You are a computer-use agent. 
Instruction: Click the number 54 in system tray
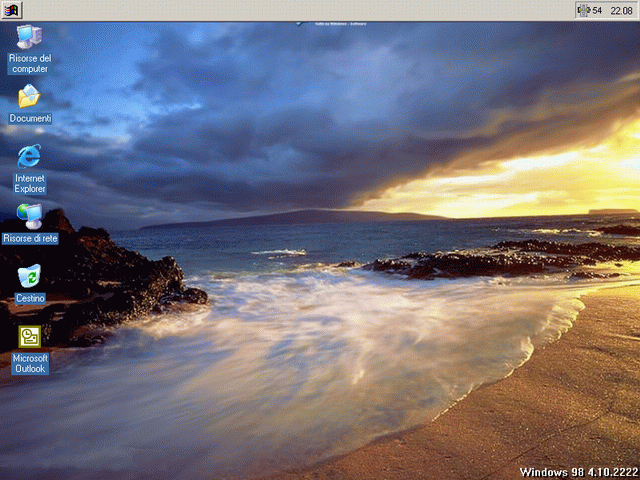[x=597, y=10]
